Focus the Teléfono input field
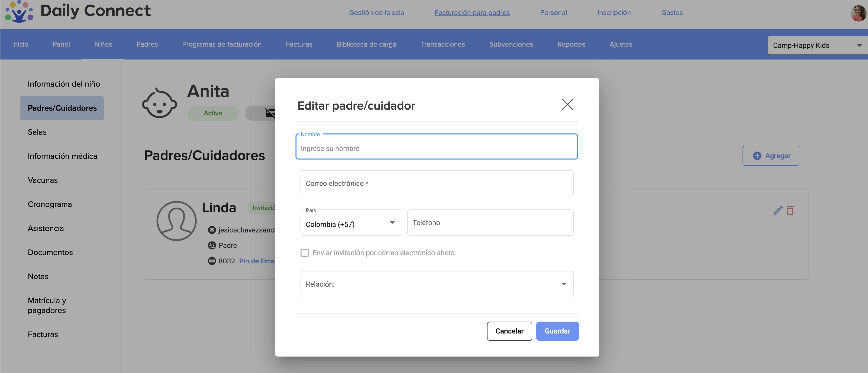Viewport: 868px width, 373px height. click(x=490, y=223)
